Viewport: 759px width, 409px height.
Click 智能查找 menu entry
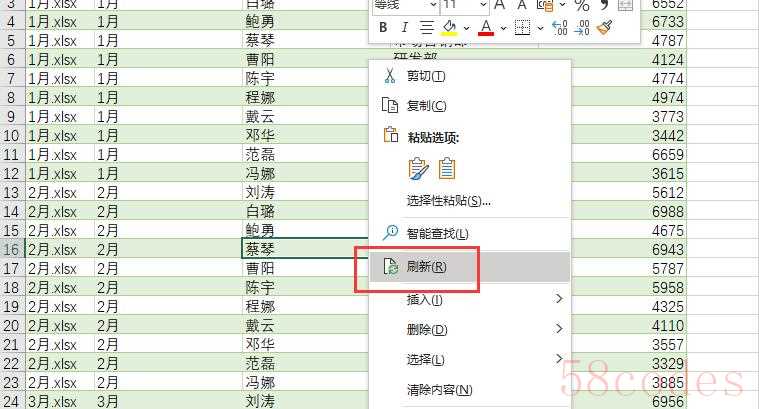tap(437, 233)
